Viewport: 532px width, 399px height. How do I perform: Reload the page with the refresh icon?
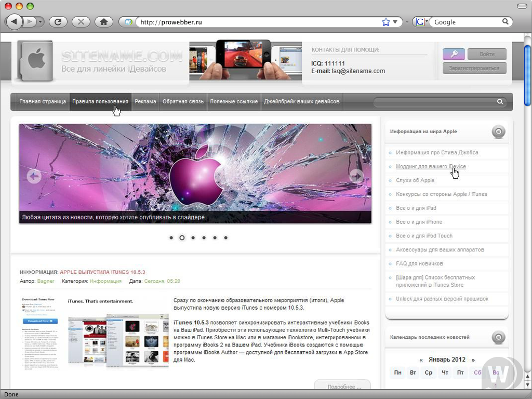[58, 22]
